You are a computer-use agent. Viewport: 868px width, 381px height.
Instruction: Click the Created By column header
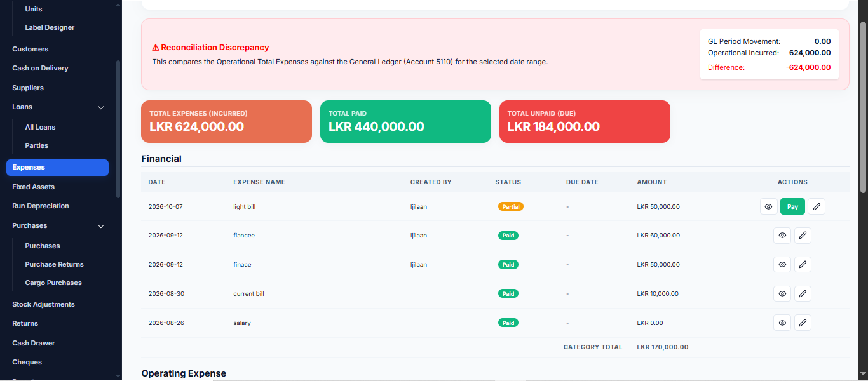click(431, 182)
